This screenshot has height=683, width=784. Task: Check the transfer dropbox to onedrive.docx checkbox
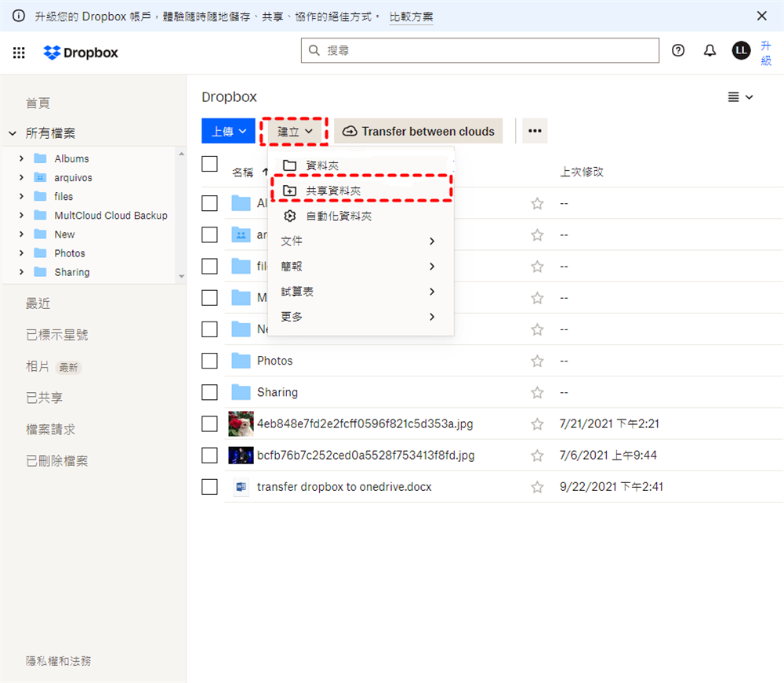click(x=209, y=486)
